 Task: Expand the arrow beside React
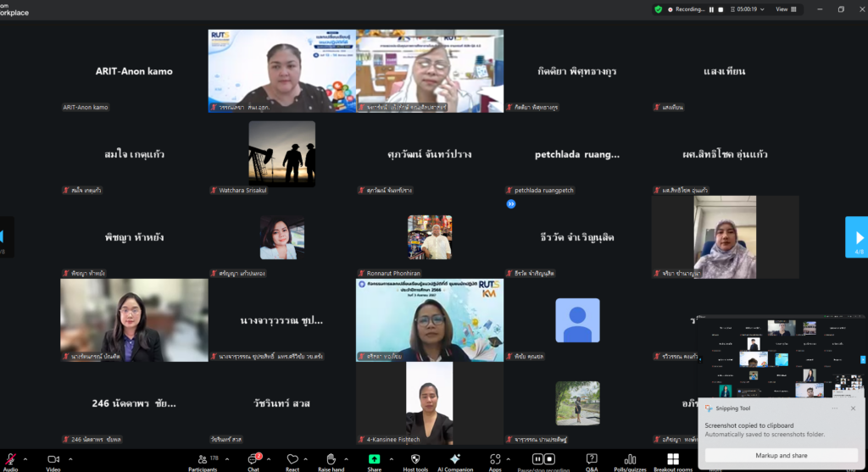[x=305, y=459]
